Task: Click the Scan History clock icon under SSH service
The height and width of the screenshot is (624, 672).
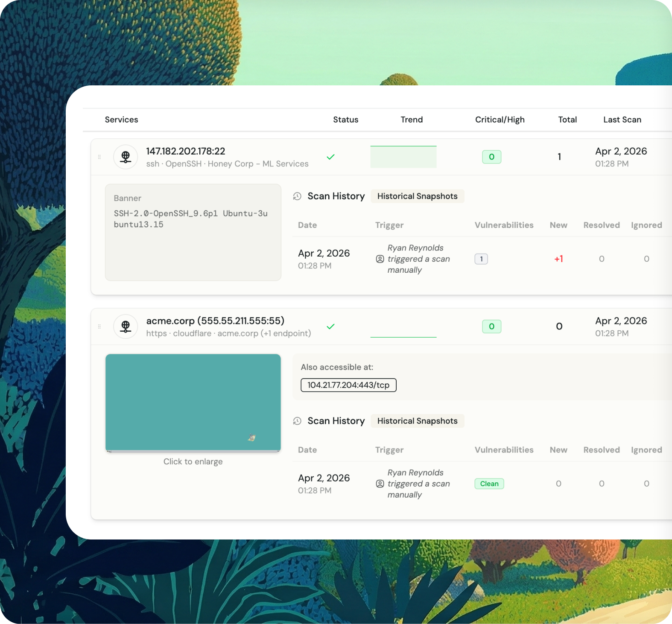Action: click(298, 196)
